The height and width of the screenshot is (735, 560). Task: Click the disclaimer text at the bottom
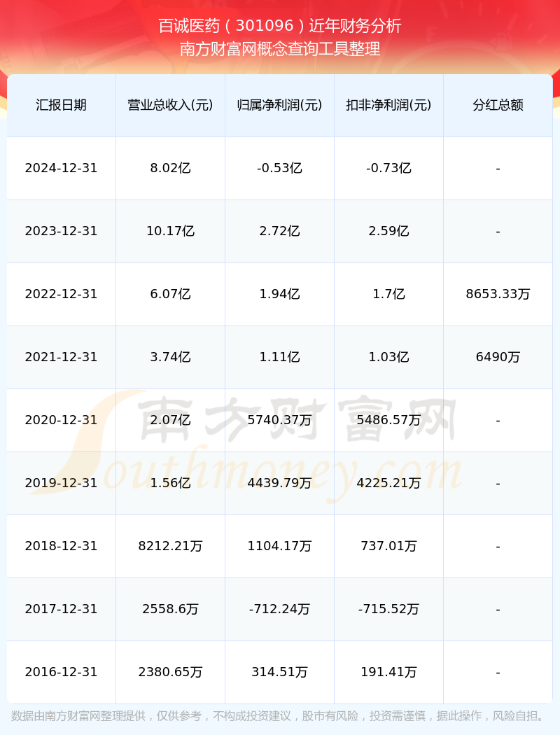point(280,716)
